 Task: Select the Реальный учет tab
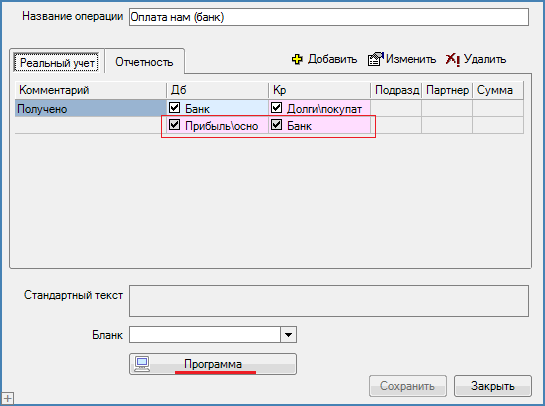57,63
